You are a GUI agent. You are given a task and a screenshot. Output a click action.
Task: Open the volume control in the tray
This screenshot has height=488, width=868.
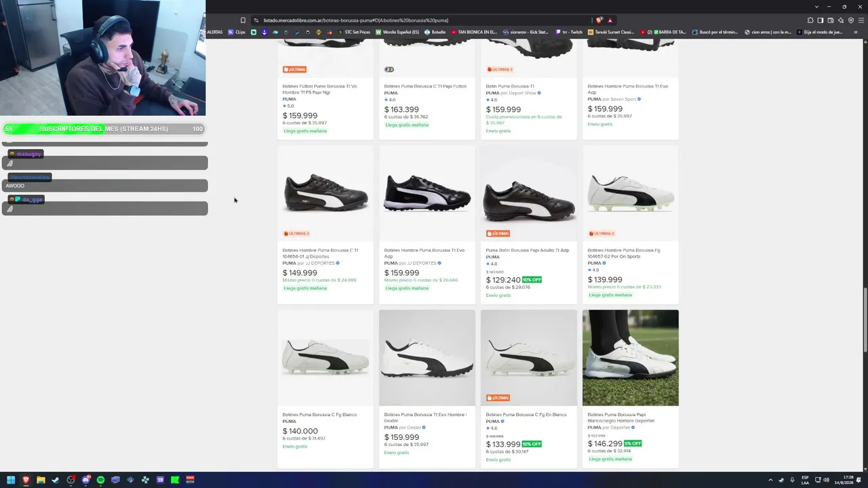tap(826, 480)
